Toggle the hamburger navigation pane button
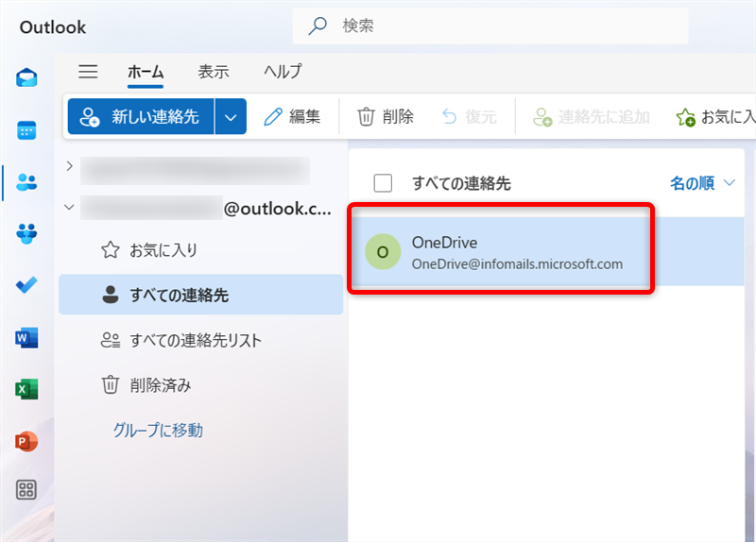Viewport: 756px width, 542px height. tap(88, 72)
